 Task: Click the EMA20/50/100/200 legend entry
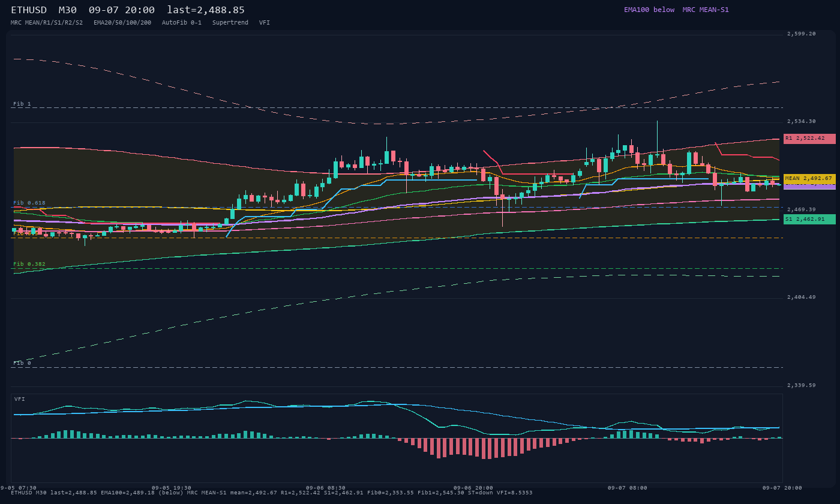[x=122, y=22]
